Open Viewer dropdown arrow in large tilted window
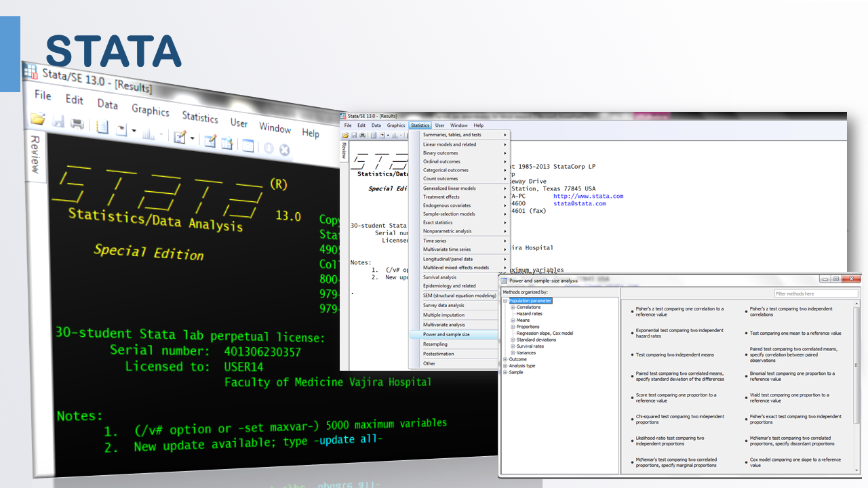The width and height of the screenshot is (868, 488). [134, 131]
